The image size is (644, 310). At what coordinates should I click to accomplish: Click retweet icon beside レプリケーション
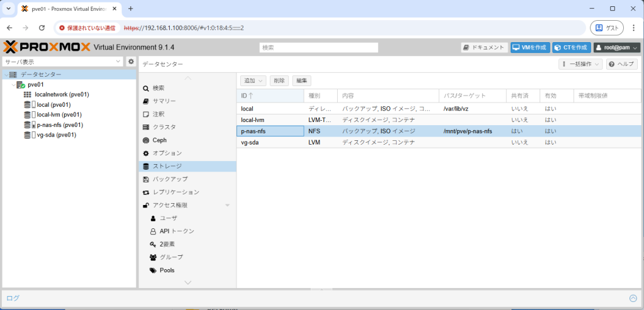click(x=146, y=192)
